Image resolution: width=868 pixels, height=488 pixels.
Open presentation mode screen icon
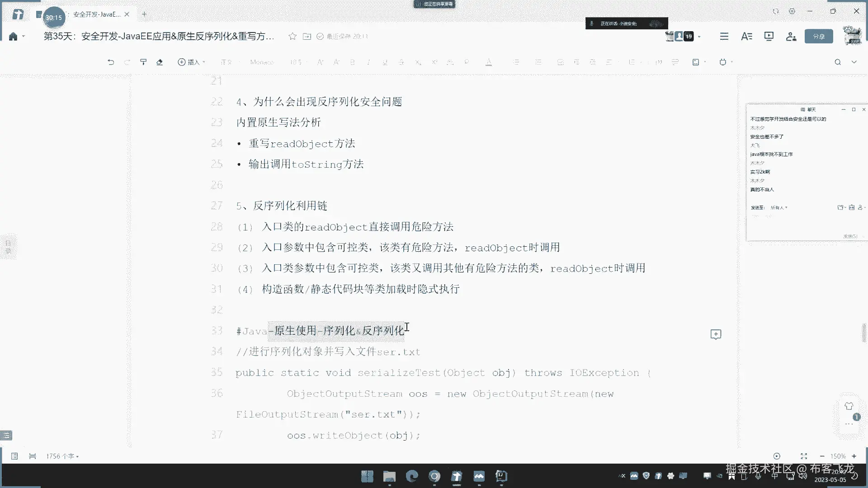pyautogui.click(x=769, y=36)
